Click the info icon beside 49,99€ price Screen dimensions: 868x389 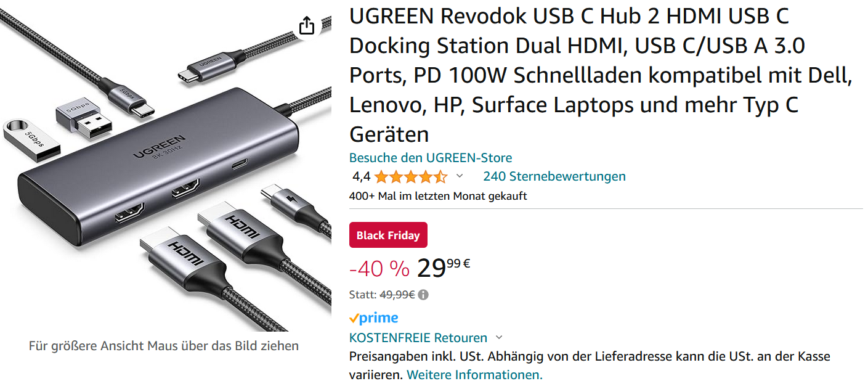(423, 295)
